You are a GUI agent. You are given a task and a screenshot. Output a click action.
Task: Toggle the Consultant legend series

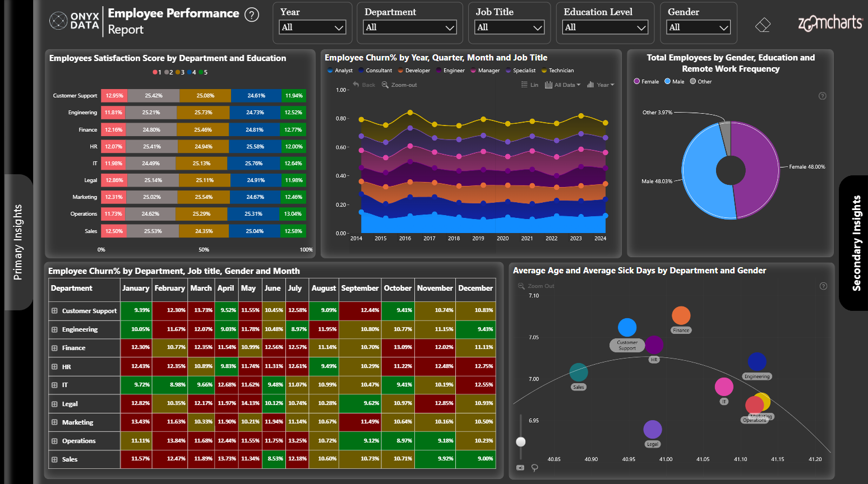[x=375, y=71]
